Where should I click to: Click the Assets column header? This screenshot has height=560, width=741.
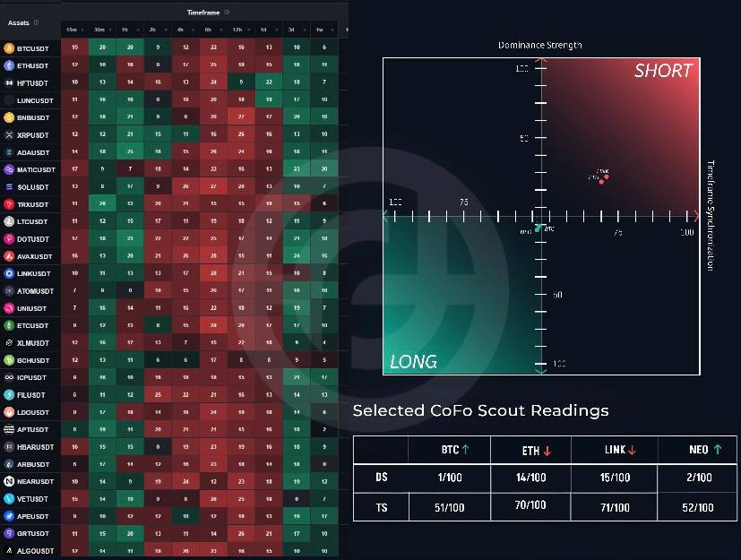pyautogui.click(x=19, y=22)
